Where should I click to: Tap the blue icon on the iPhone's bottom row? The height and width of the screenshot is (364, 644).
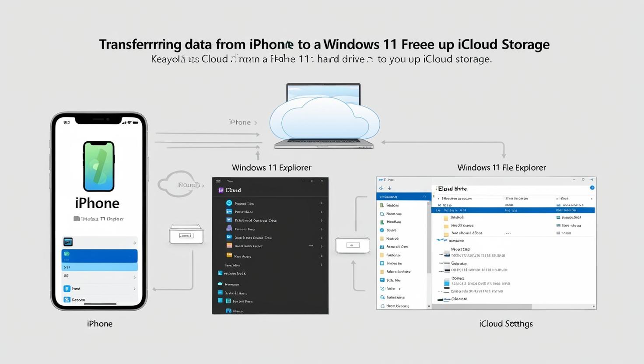[66, 300]
